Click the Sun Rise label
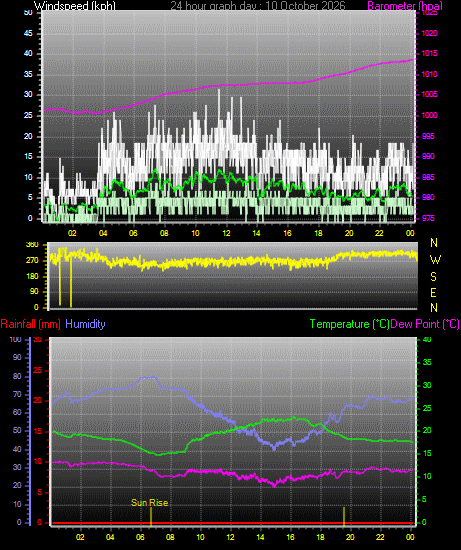The height and width of the screenshot is (550, 461). [x=149, y=503]
